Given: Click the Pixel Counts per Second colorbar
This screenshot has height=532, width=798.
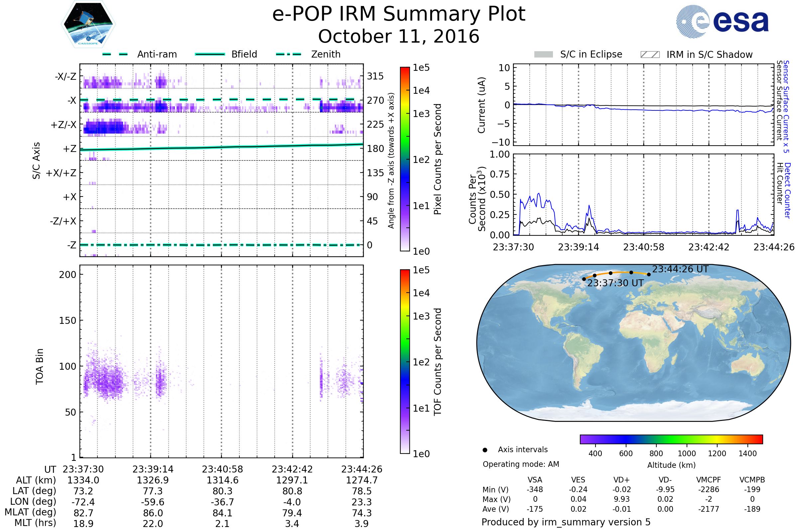Looking at the screenshot, I should (405, 159).
